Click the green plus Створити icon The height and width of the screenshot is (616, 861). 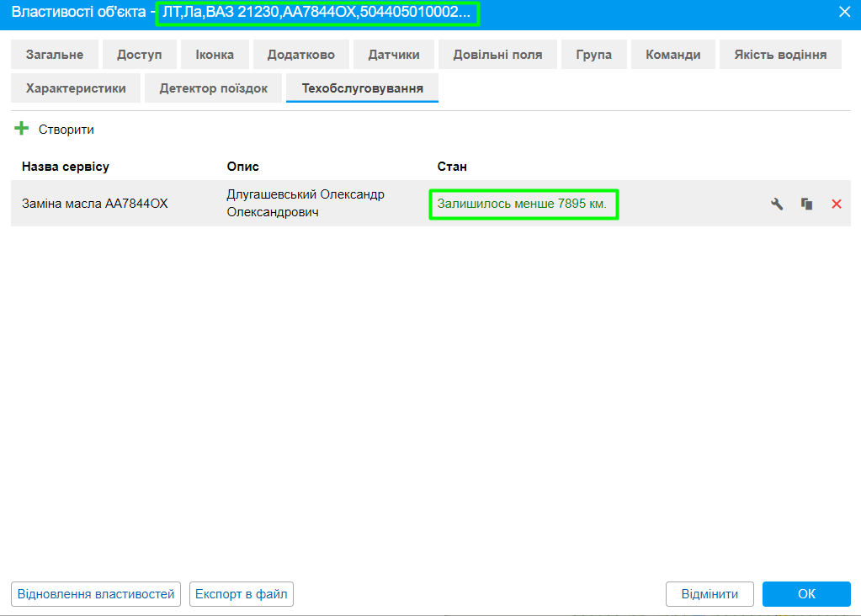[22, 130]
